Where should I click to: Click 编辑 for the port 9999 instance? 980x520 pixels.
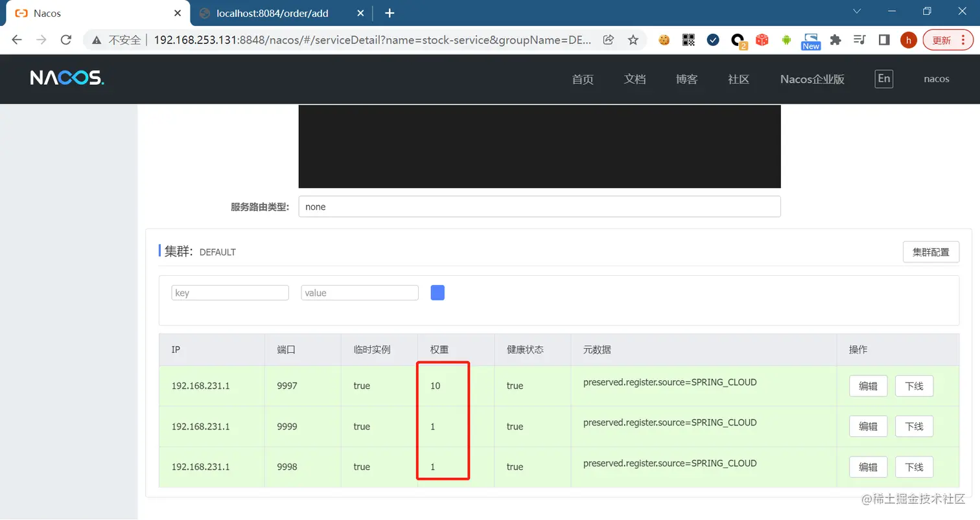tap(869, 426)
